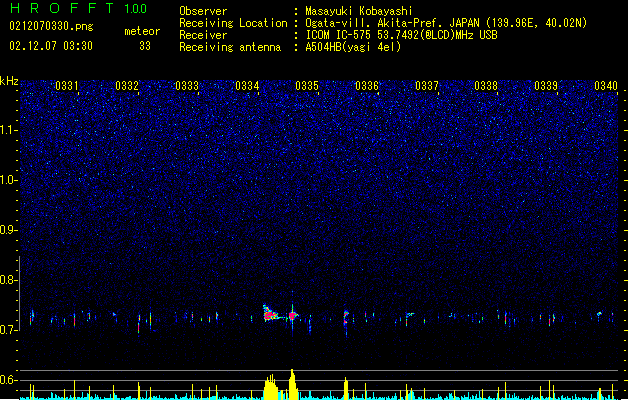Select the filename 0212070330.png

(51, 27)
